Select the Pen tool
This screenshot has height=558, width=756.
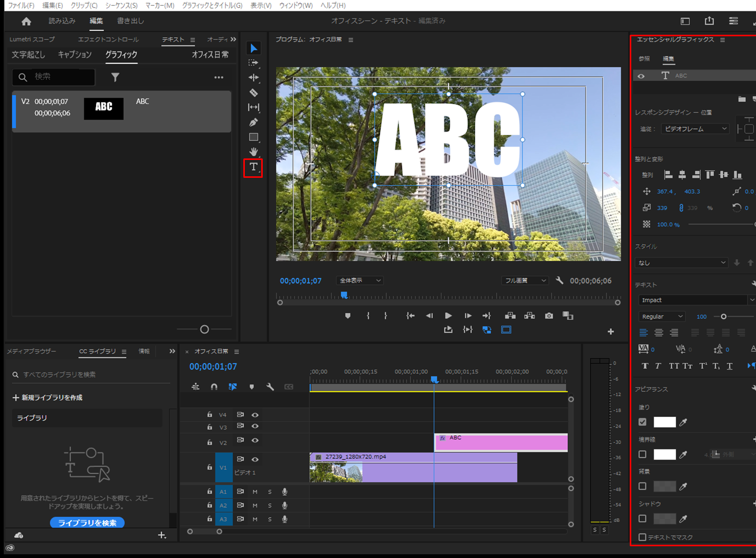[x=254, y=122]
